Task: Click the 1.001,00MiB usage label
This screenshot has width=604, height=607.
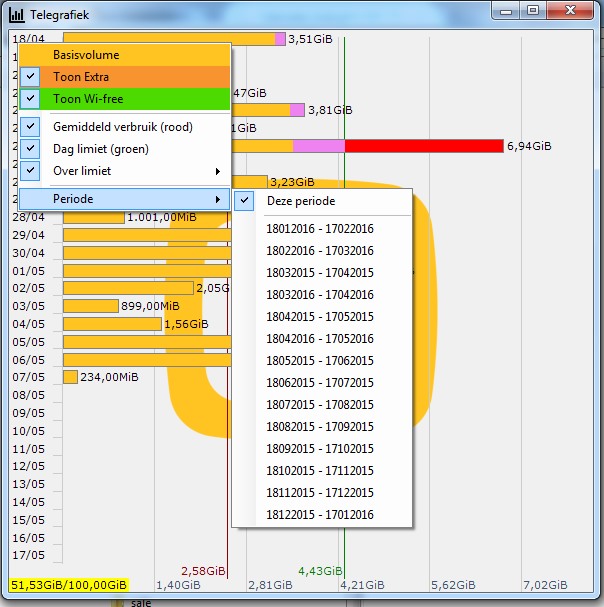Action: tap(162, 217)
